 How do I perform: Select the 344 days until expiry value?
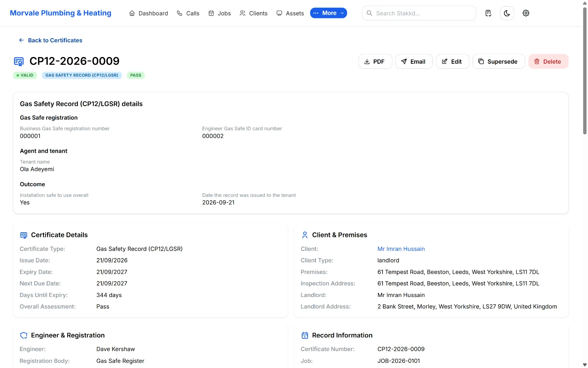(109, 295)
